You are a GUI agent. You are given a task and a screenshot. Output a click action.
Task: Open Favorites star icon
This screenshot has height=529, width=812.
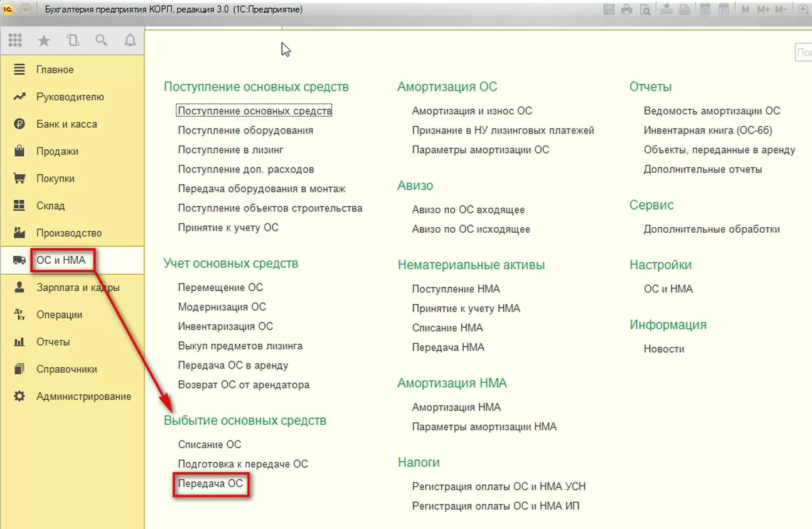click(x=44, y=41)
